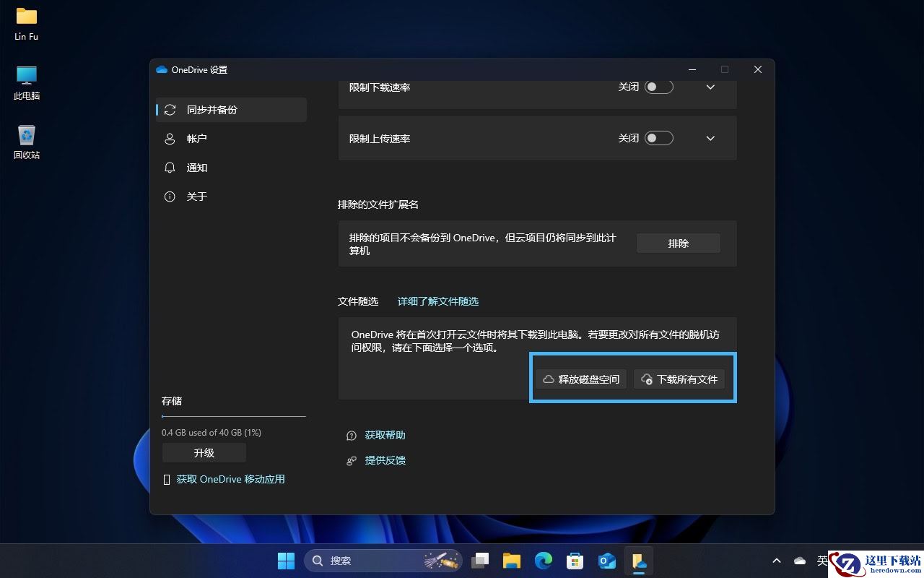Click the OneDrive cloud tray icon
Viewport: 924px width, 578px height.
pos(800,561)
